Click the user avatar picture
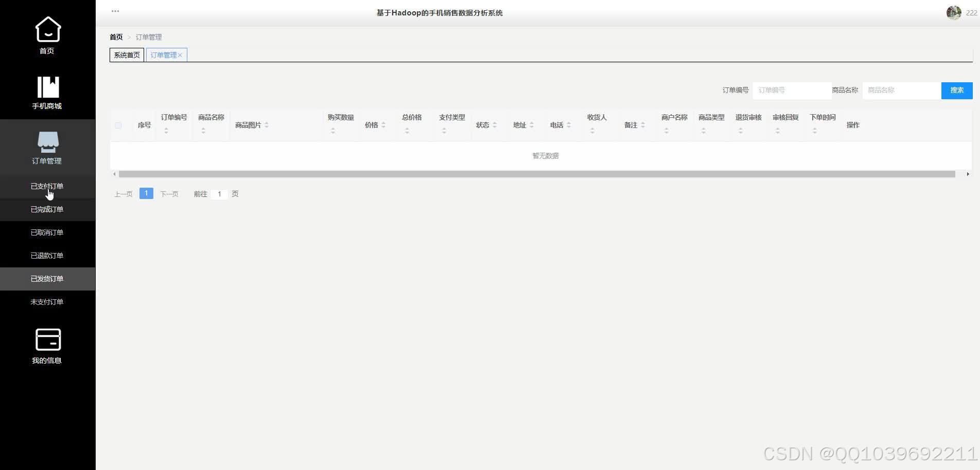This screenshot has height=470, width=980. 954,12
